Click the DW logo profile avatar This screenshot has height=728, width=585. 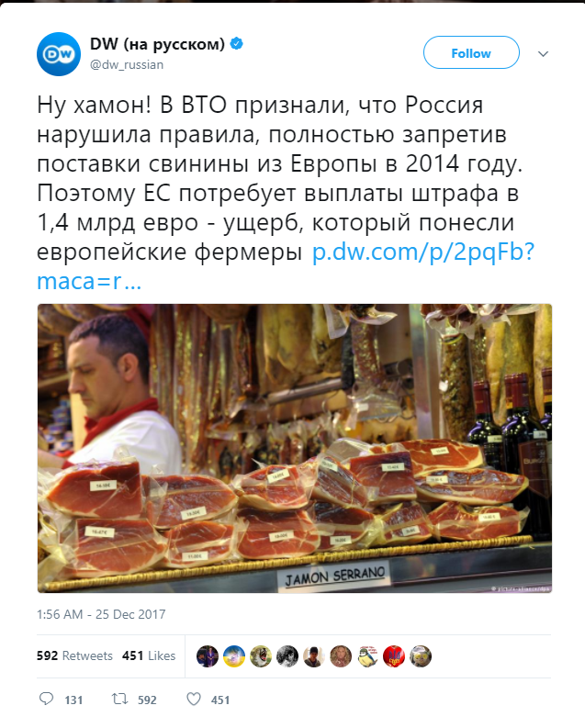(59, 54)
